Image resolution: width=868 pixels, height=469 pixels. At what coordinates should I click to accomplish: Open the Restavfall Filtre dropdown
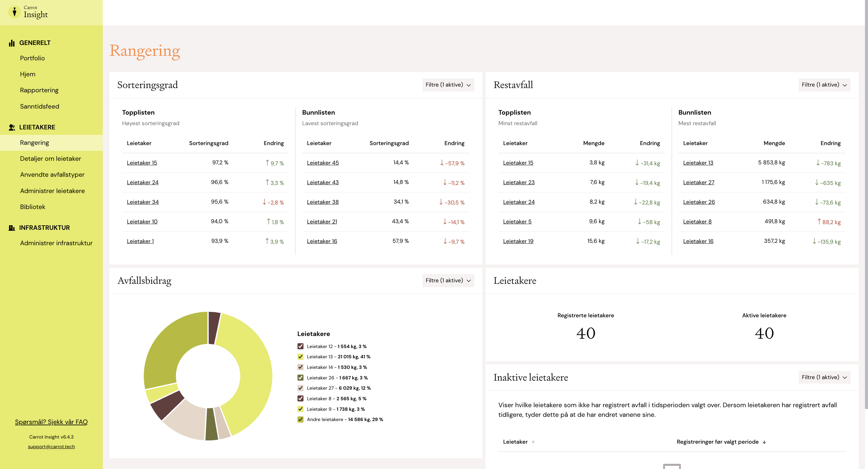pos(824,85)
